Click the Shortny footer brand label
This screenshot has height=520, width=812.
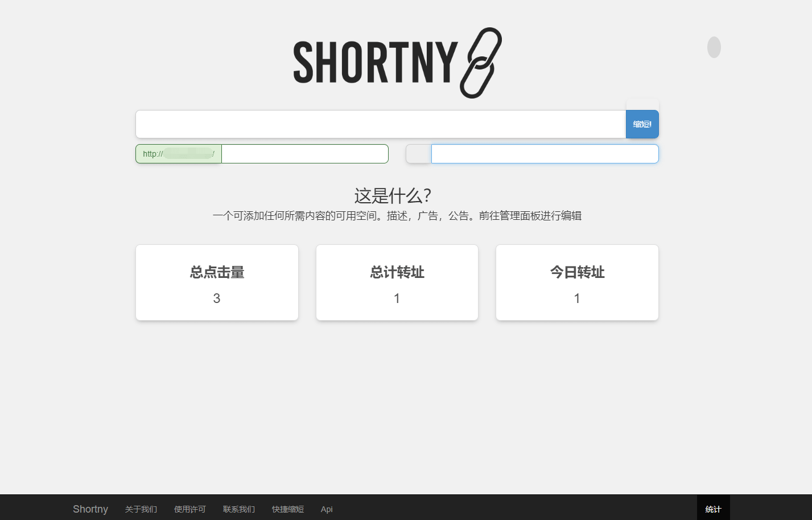point(90,509)
